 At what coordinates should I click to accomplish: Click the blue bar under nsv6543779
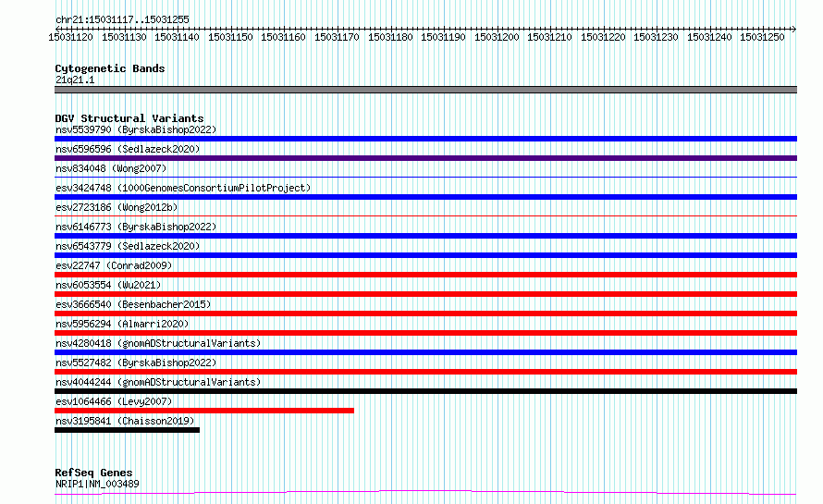425,255
